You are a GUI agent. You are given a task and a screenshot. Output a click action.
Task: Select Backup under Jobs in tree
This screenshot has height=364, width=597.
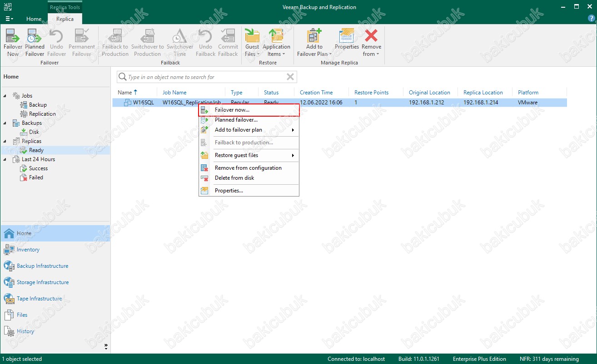pos(38,105)
